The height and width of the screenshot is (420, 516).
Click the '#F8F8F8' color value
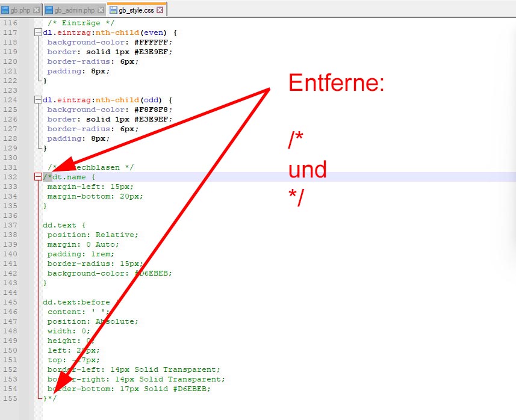151,110
